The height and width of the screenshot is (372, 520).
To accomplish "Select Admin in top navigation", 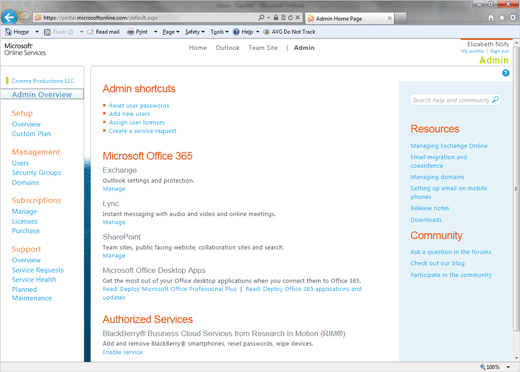I will point(304,48).
